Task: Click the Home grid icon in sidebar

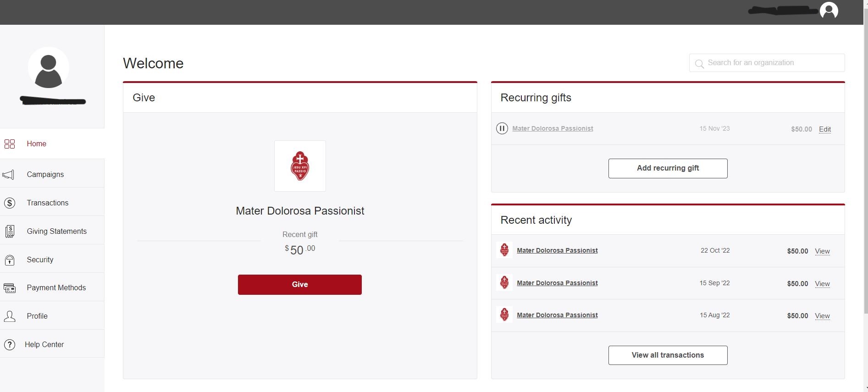Action: tap(10, 144)
